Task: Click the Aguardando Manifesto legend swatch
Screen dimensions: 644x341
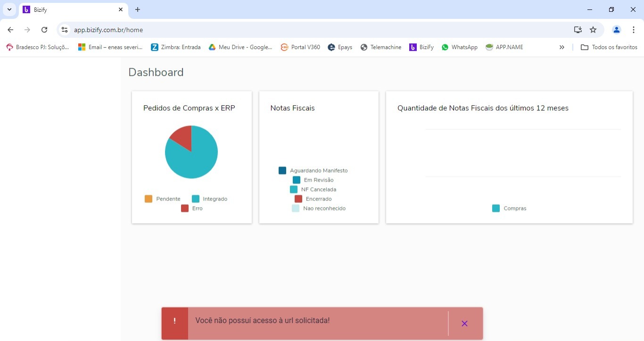Action: 282,171
